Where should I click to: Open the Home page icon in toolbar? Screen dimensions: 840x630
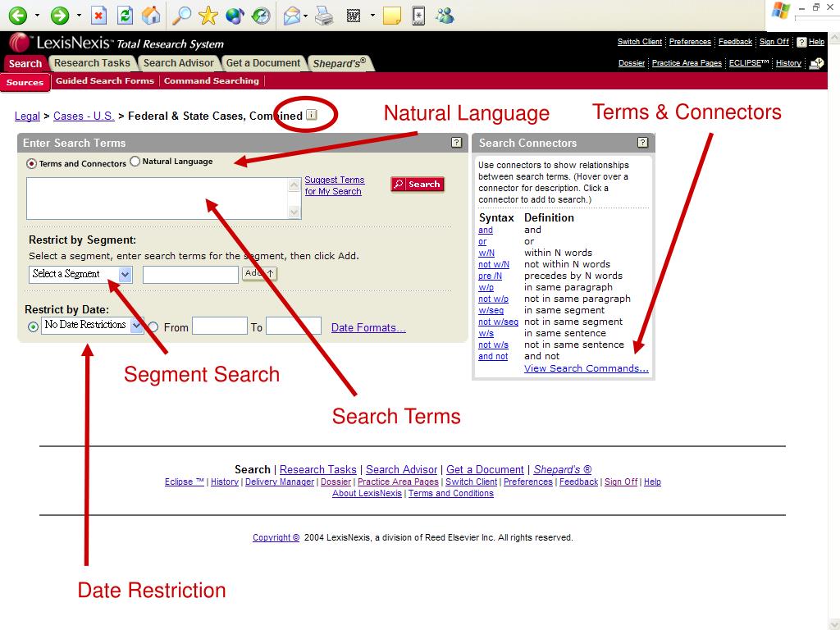click(151, 15)
